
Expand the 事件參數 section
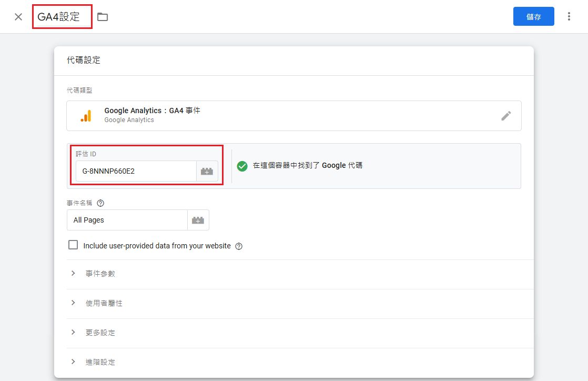tap(101, 274)
